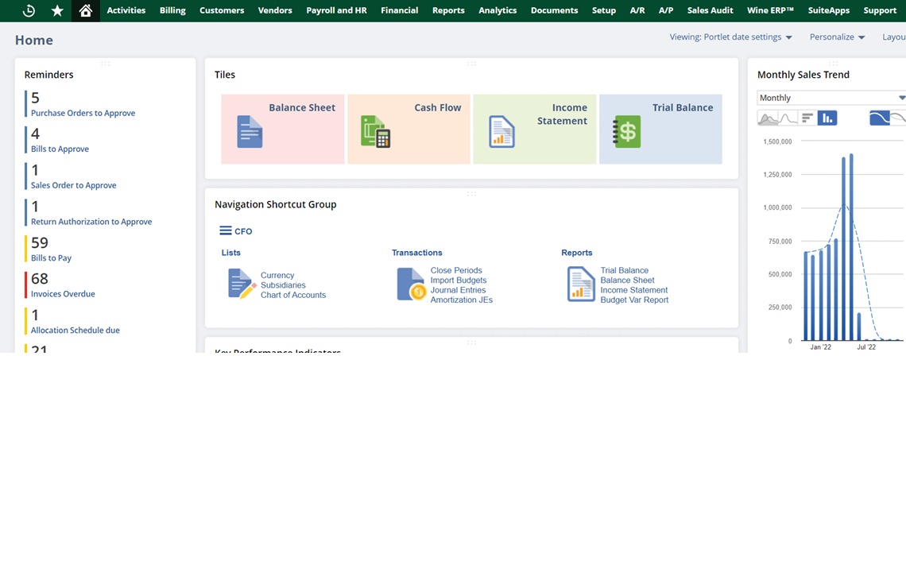Open the Viewing Portlet date settings dropdown
The height and width of the screenshot is (588, 906).
(730, 37)
